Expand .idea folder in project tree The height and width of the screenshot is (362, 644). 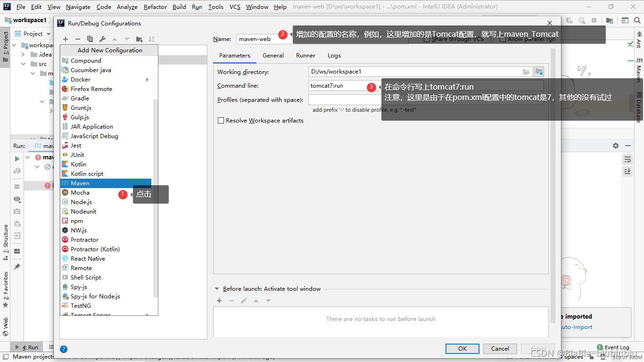point(23,55)
